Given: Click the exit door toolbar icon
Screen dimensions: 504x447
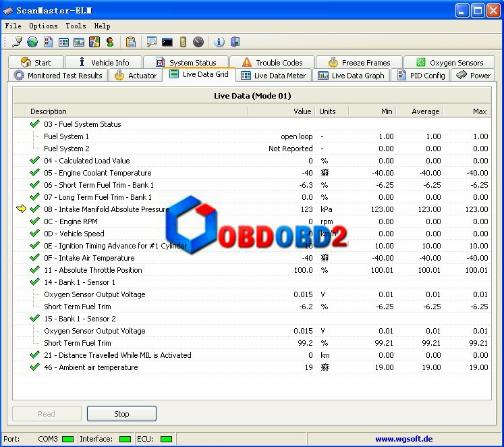Looking at the screenshot, I should 235,42.
